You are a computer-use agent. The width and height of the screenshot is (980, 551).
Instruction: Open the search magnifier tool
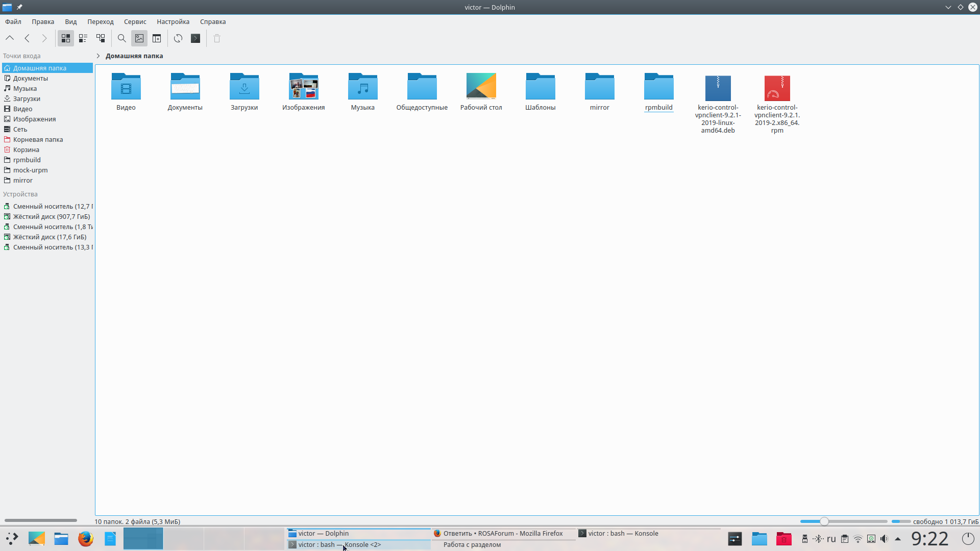point(121,38)
